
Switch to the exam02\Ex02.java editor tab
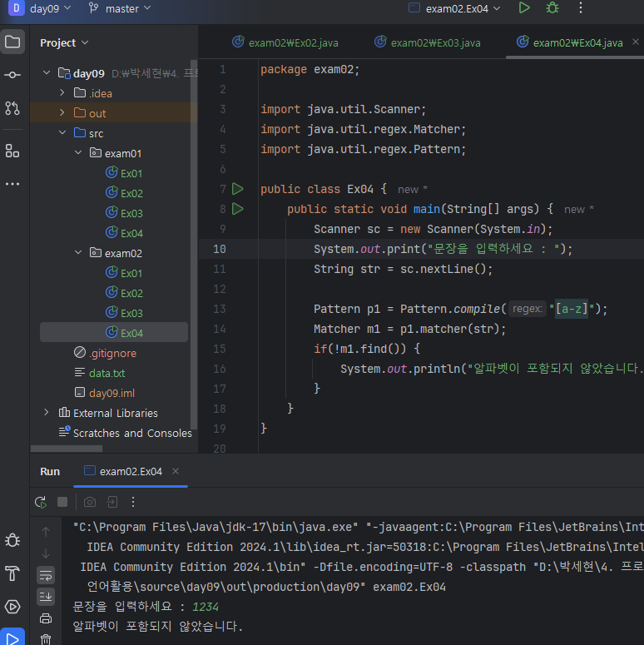293,42
